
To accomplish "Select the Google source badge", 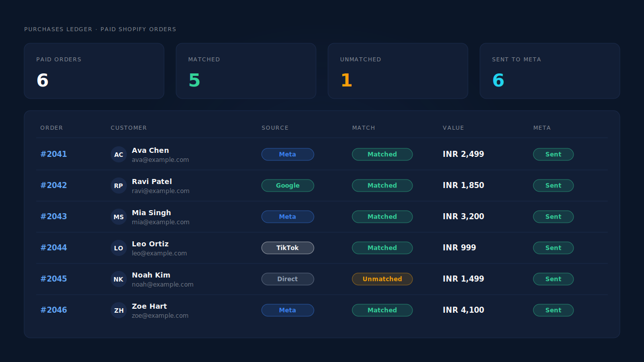I will 288,186.
